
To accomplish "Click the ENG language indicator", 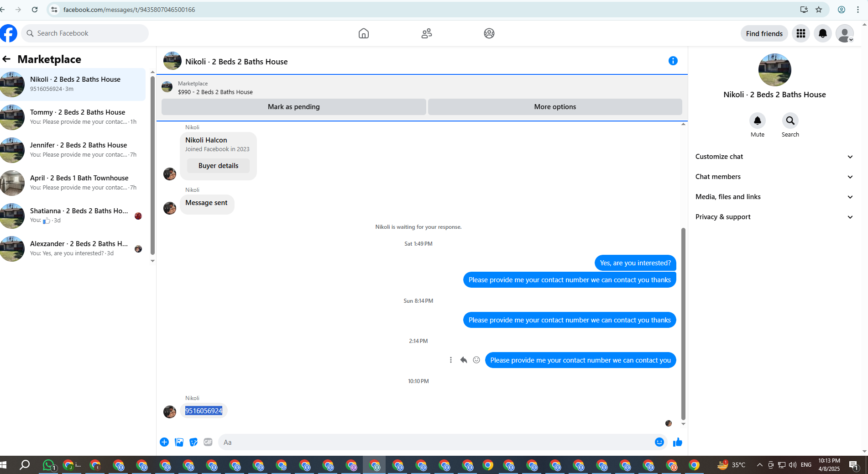I will pos(806,465).
